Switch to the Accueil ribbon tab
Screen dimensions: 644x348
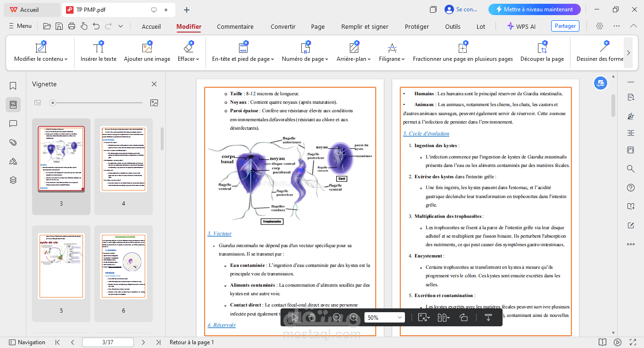click(151, 26)
